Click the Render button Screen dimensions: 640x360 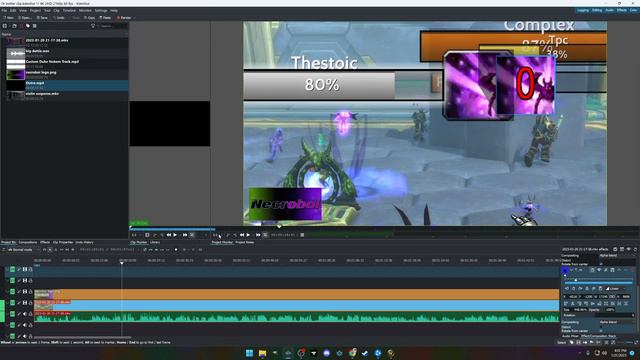pyautogui.click(x=124, y=18)
